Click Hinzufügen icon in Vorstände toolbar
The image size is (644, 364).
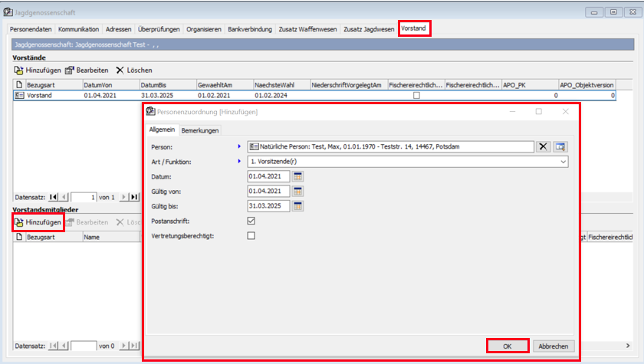point(19,70)
